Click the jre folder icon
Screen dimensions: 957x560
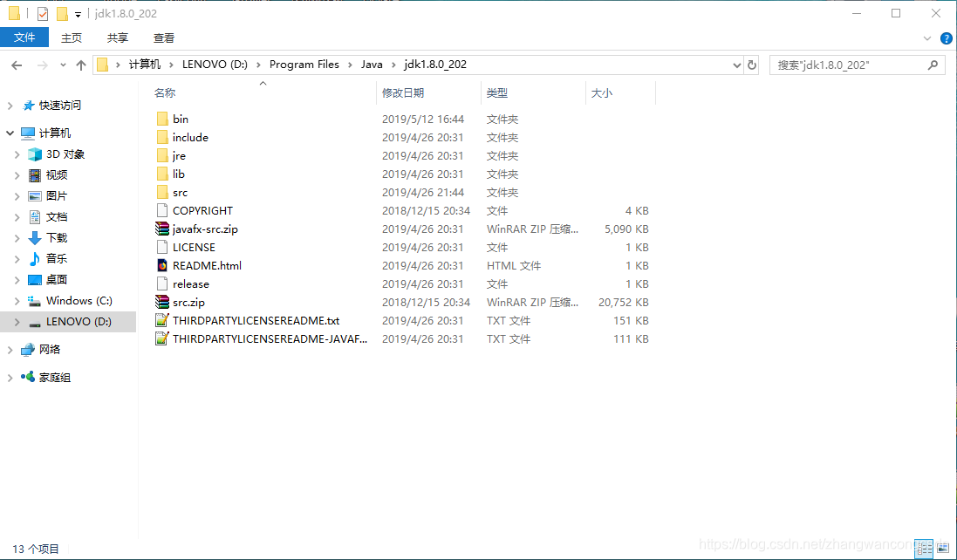tap(162, 155)
